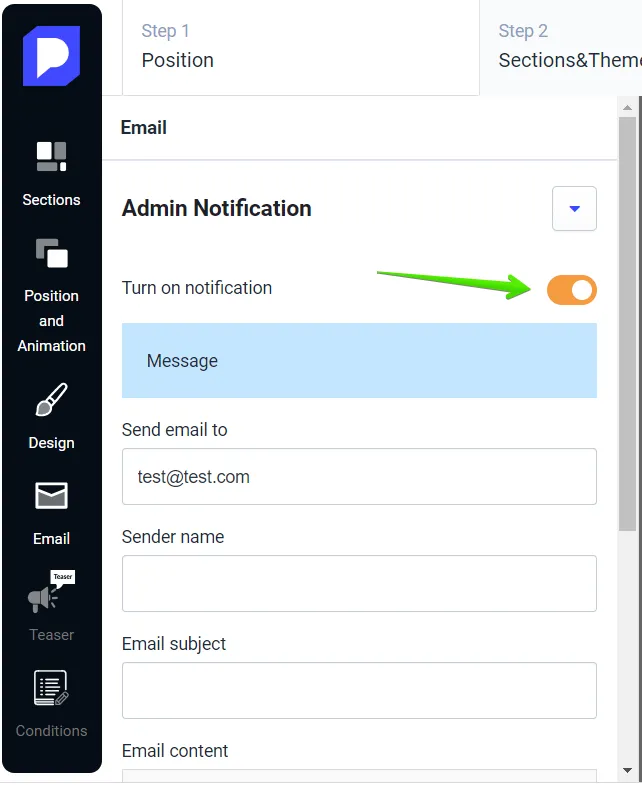Click the vertical scrollbar thumb

pyautogui.click(x=627, y=324)
